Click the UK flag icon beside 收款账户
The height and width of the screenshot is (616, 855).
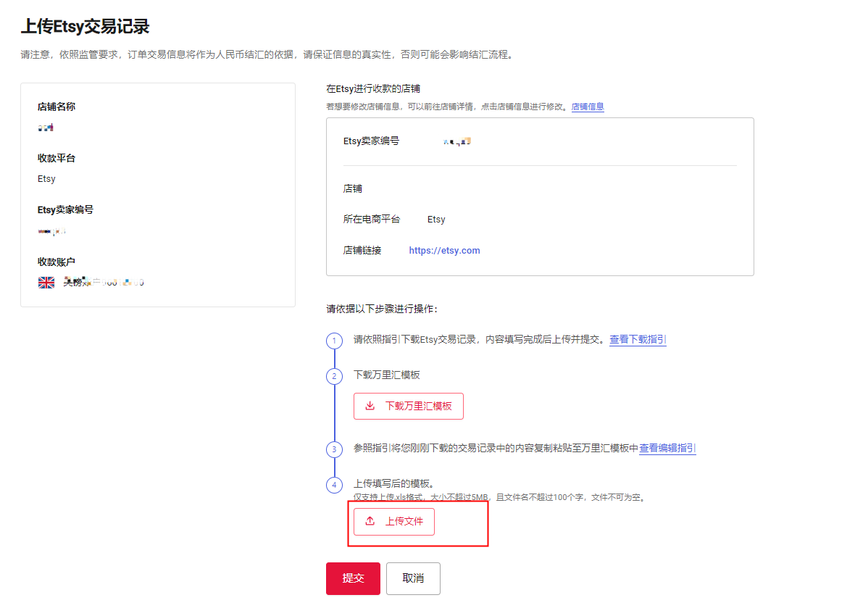pyautogui.click(x=46, y=282)
